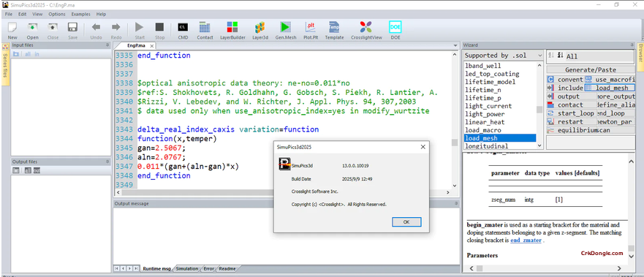This screenshot has width=644, height=277.
Task: Click the Close file toolbar icon
Action: (53, 28)
